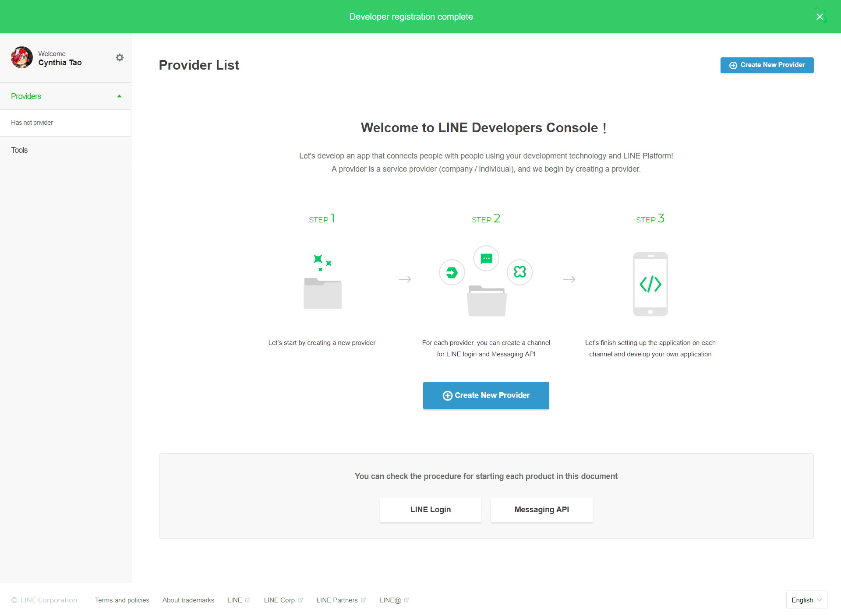Click the plus icon in center Create New Provider
The image size is (841, 616).
click(x=447, y=396)
